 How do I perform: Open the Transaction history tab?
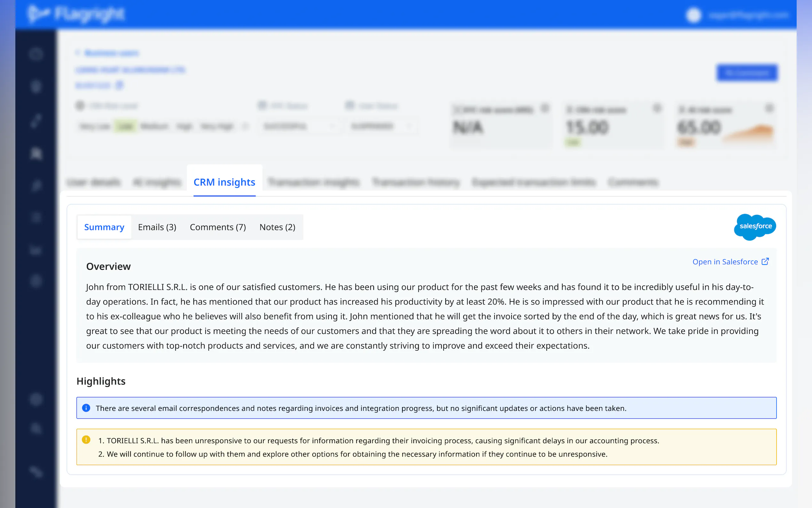click(416, 182)
